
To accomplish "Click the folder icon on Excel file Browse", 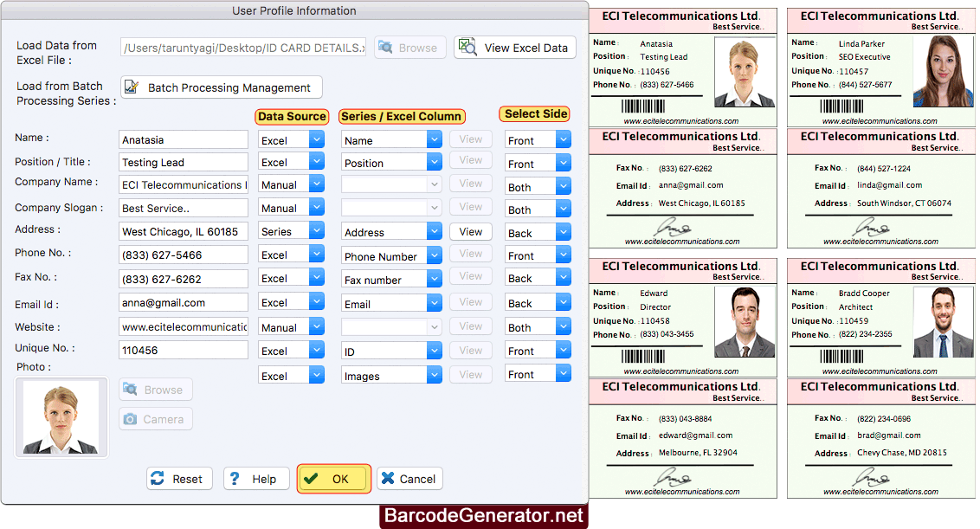I will [385, 47].
